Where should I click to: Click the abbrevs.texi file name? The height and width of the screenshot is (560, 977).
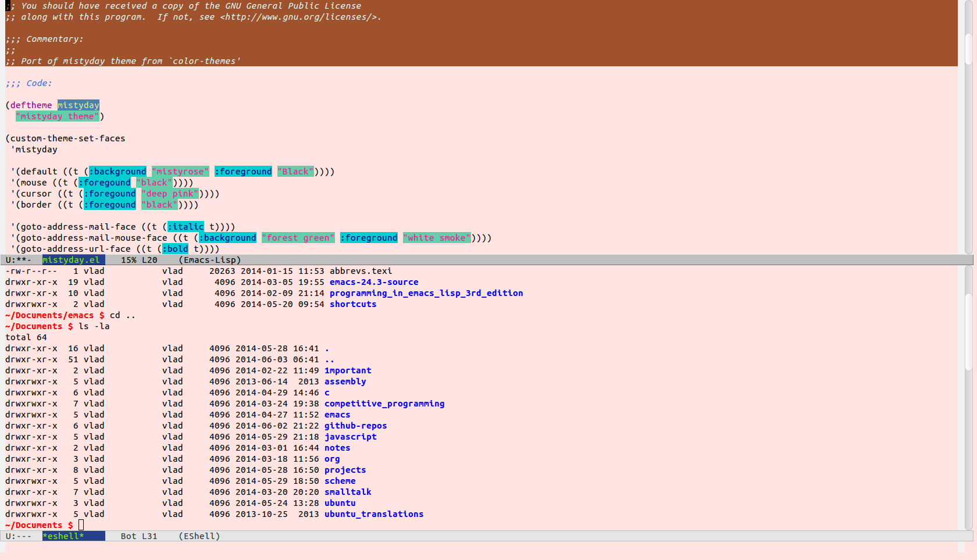point(361,271)
